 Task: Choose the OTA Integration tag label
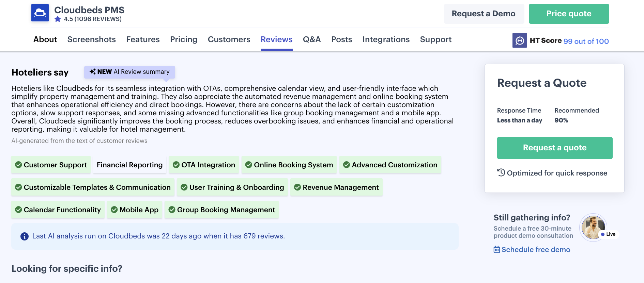(x=208, y=165)
